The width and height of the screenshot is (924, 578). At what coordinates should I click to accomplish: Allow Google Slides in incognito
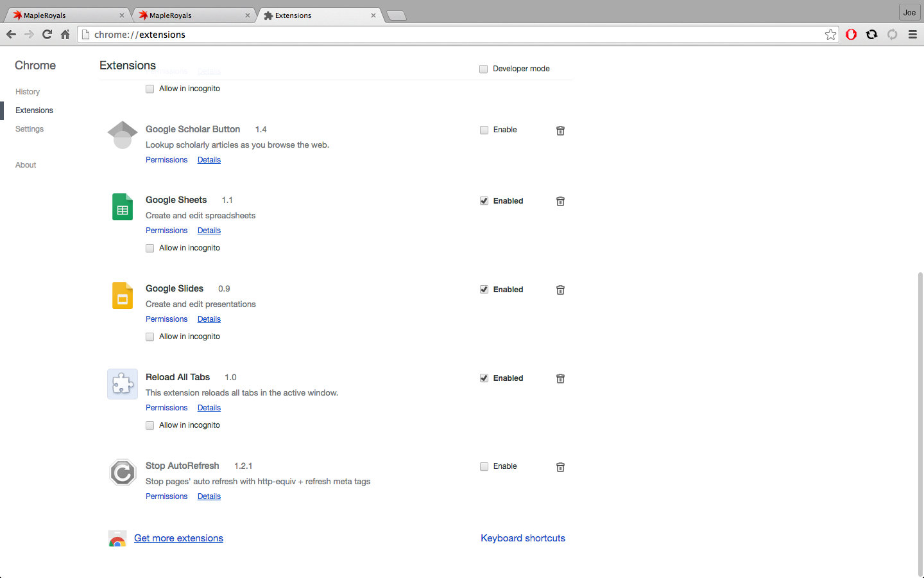tap(150, 337)
